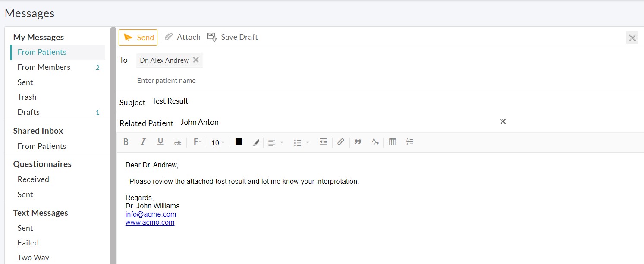Clear formatting with the eraser icon
Viewport: 644px width, 264px height.
(x=375, y=141)
